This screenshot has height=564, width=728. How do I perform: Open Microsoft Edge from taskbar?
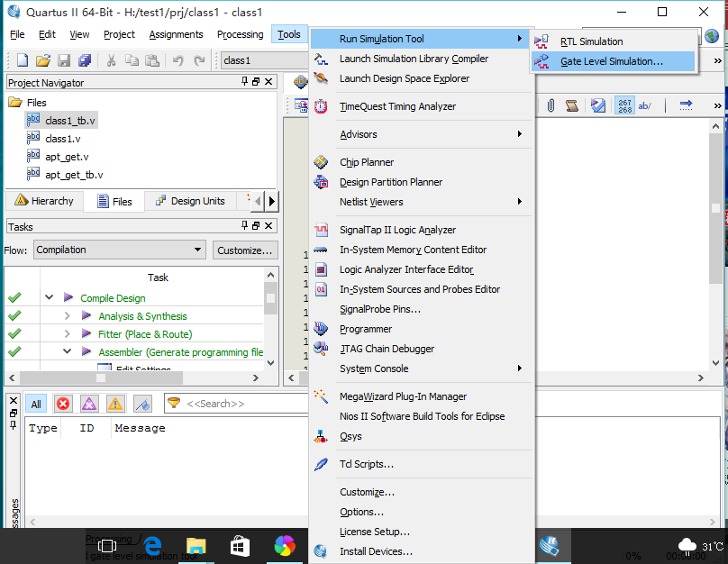pyautogui.click(x=152, y=546)
